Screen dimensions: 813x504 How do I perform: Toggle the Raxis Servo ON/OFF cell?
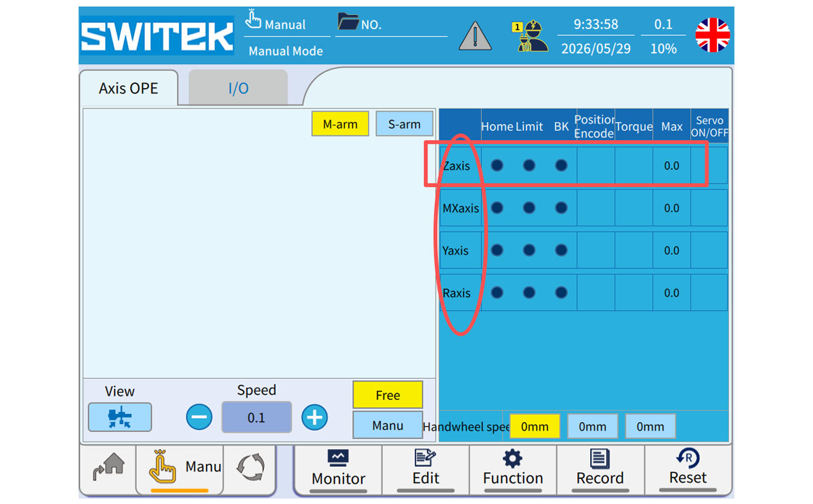point(709,293)
